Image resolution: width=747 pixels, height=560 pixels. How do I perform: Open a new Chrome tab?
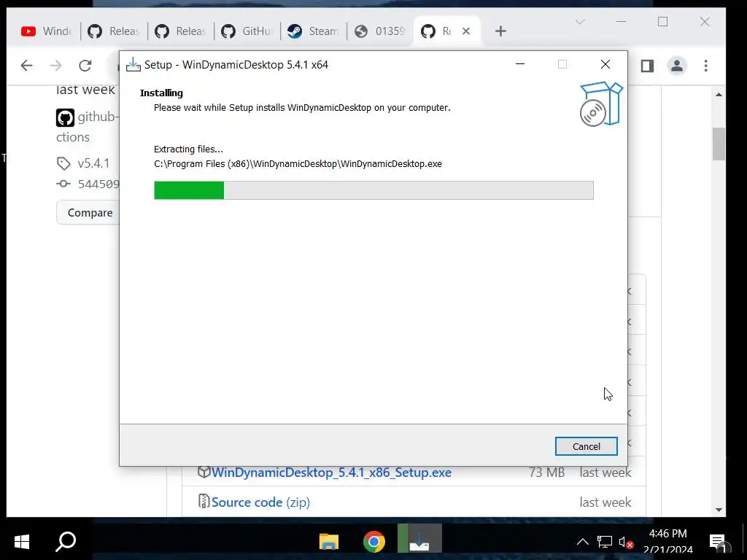[500, 31]
